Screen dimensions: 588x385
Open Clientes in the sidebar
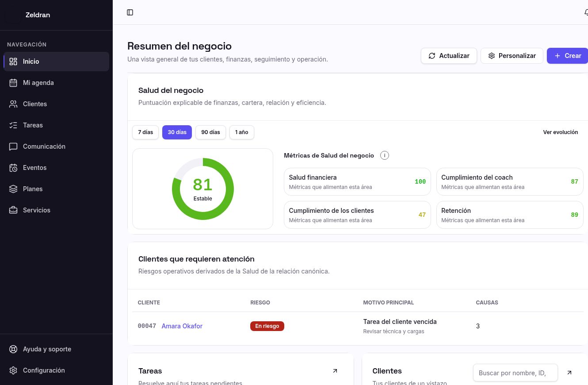pyautogui.click(x=56, y=104)
